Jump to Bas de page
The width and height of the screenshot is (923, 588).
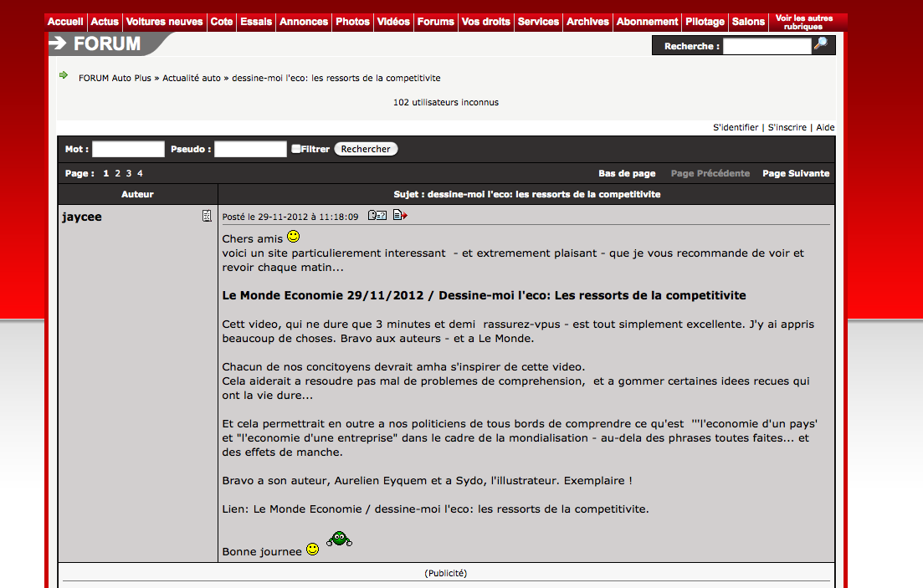[x=627, y=173]
